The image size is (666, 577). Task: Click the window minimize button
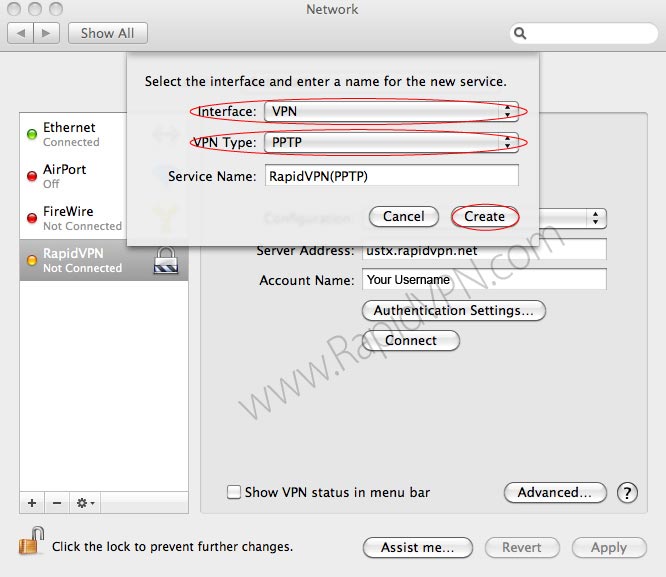click(x=35, y=8)
